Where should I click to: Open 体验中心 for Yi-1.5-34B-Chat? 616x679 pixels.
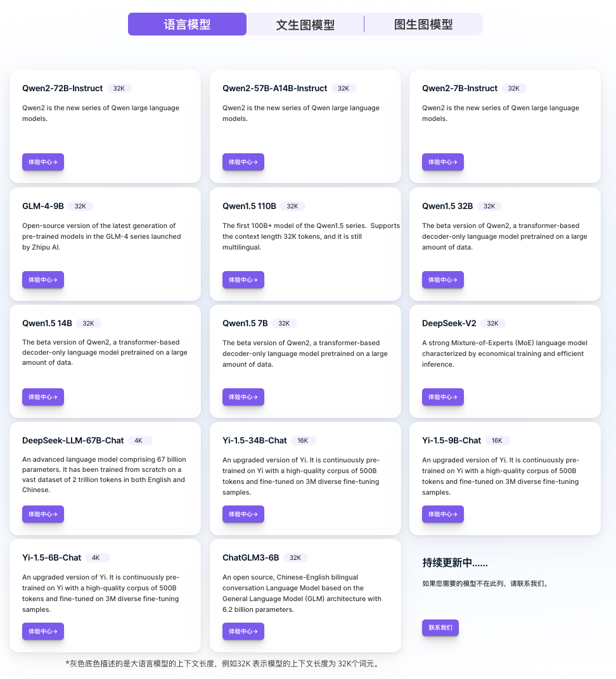click(243, 514)
